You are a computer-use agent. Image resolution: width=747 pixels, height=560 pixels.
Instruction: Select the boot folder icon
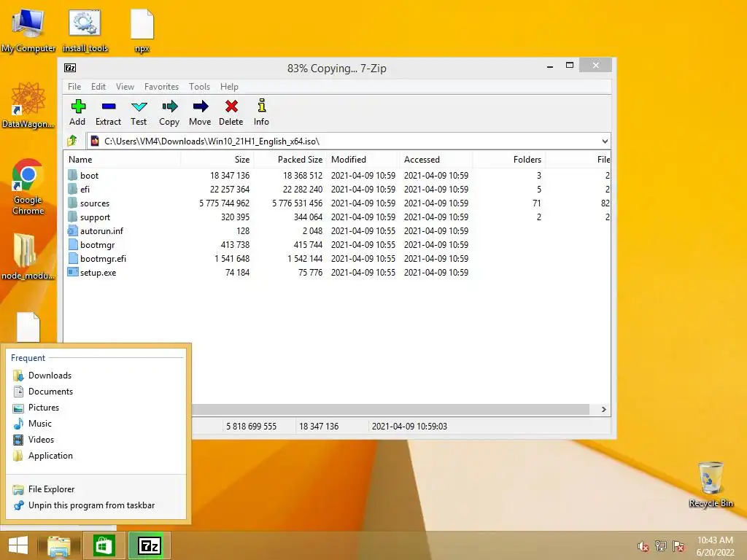click(x=72, y=175)
